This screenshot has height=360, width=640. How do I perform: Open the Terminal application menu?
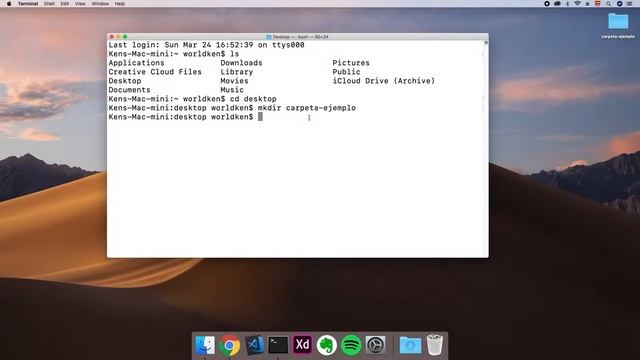tap(28, 4)
